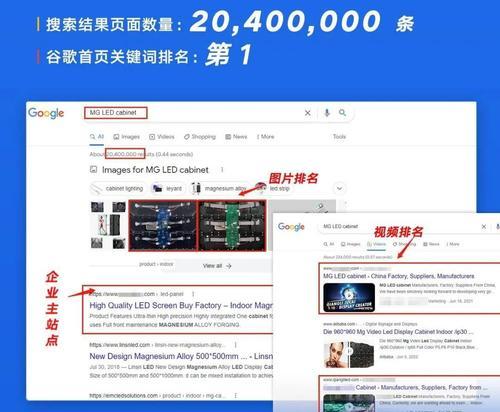The image size is (500, 412).
Task: Click the emcledsolutions.com result URL
Action: click(x=157, y=396)
